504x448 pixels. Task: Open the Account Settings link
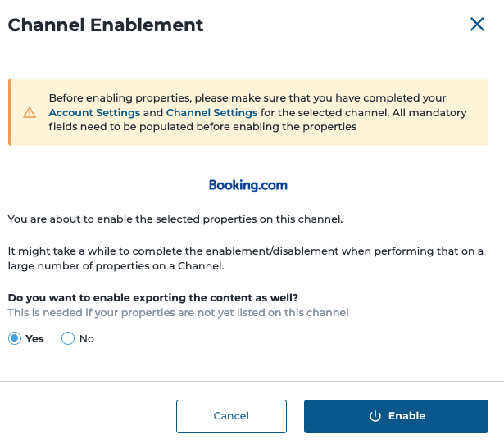coord(94,113)
